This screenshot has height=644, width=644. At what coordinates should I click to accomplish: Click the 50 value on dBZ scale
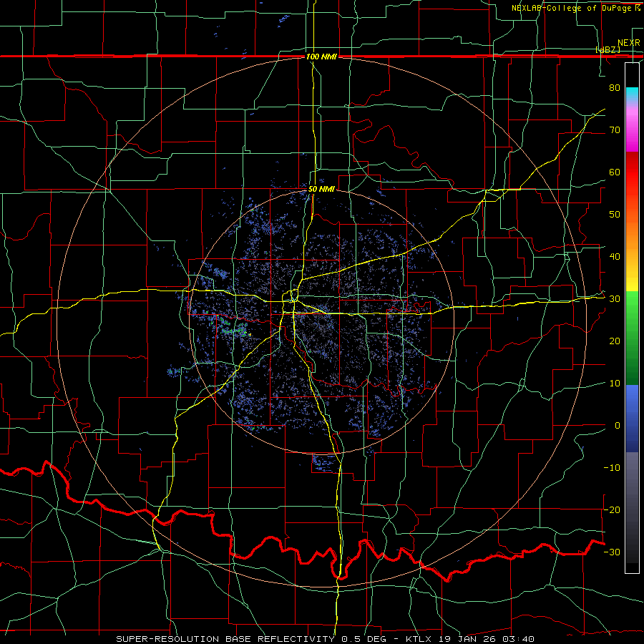click(x=615, y=215)
